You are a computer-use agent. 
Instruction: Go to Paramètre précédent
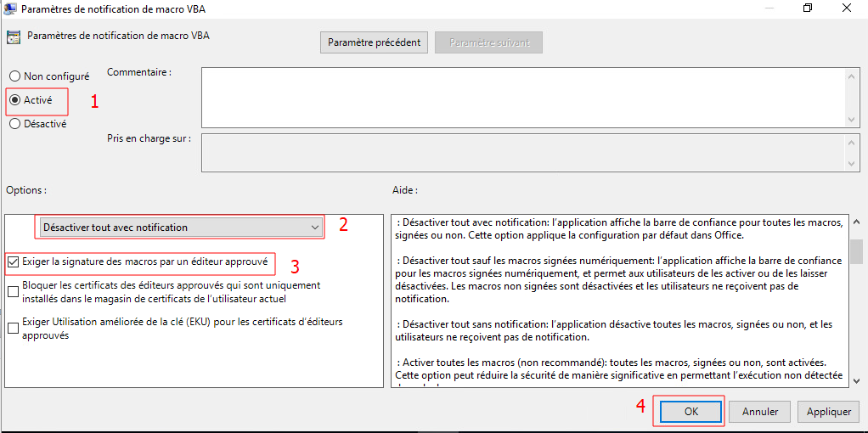click(x=374, y=42)
